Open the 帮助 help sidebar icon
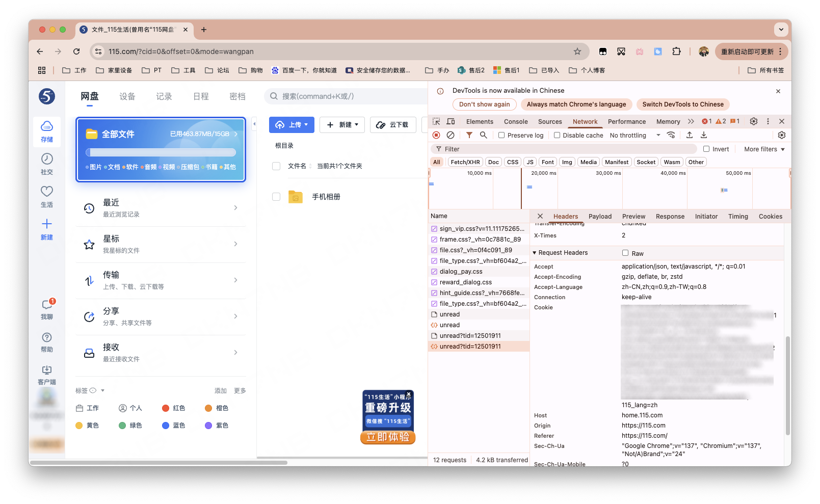820x504 pixels. point(47,342)
